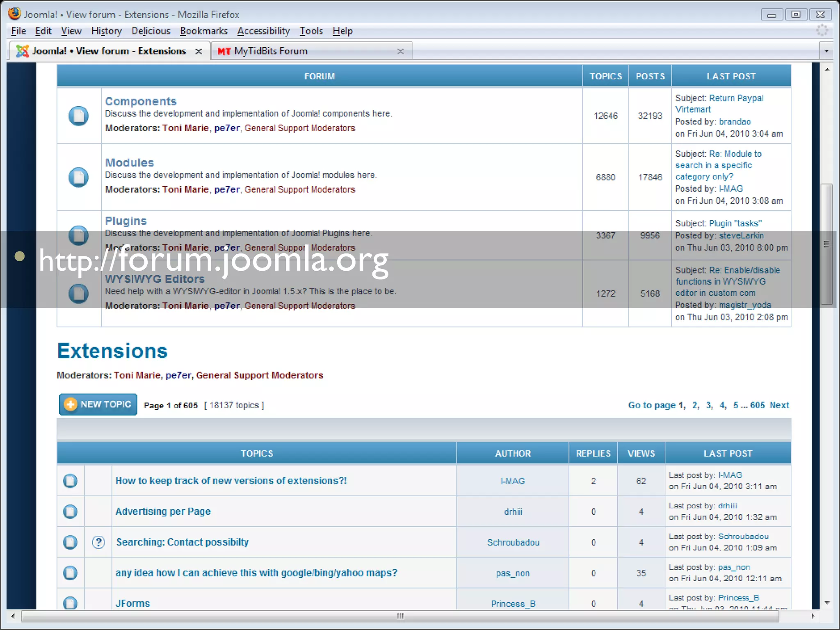The width and height of the screenshot is (840, 630).
Task: Open the Help menu
Action: (343, 31)
